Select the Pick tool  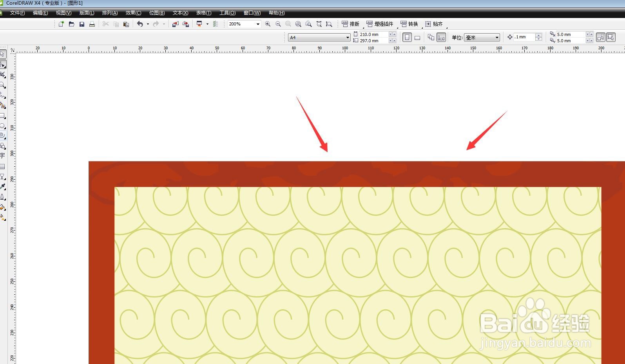pos(3,54)
